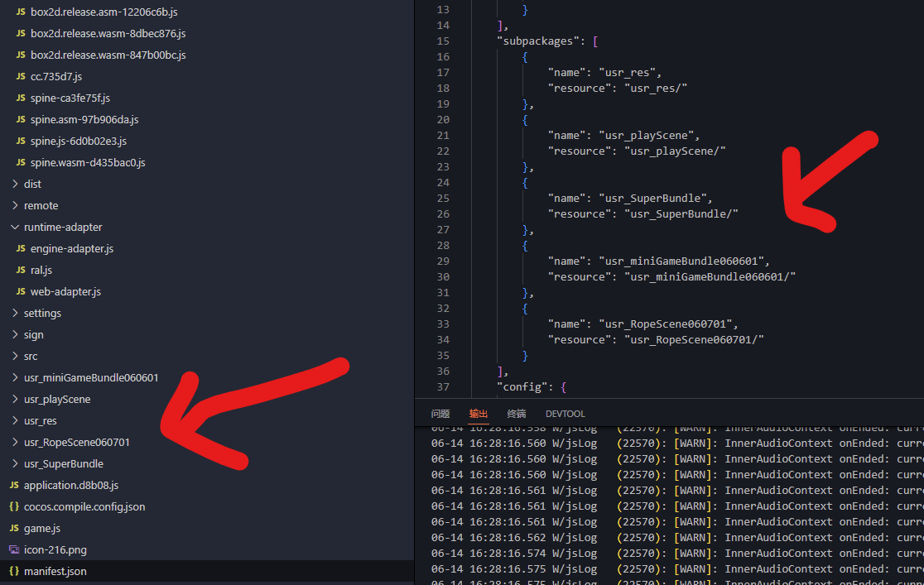
Task: Open icon-216.png image file
Action: (55, 549)
